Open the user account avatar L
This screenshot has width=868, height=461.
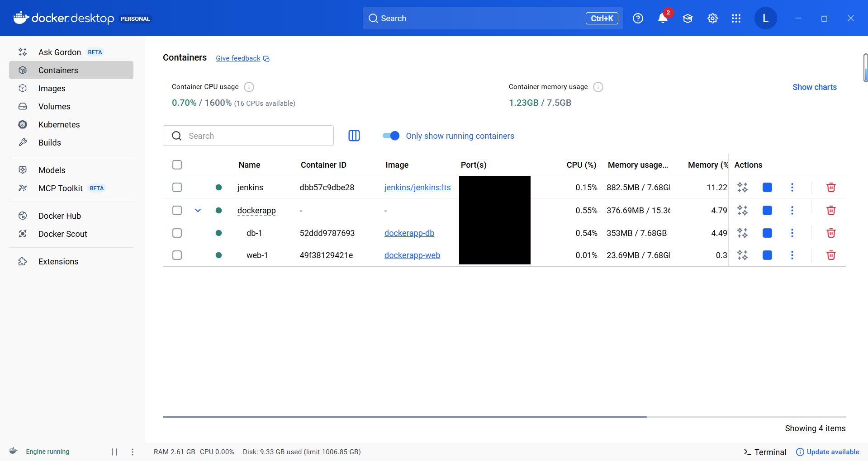(x=765, y=18)
